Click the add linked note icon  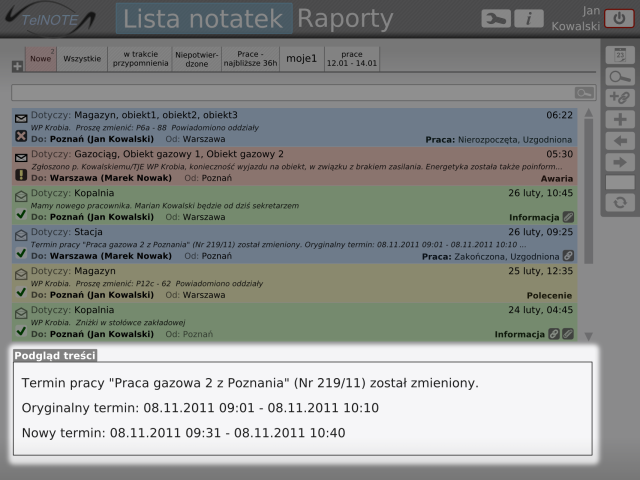point(620,98)
